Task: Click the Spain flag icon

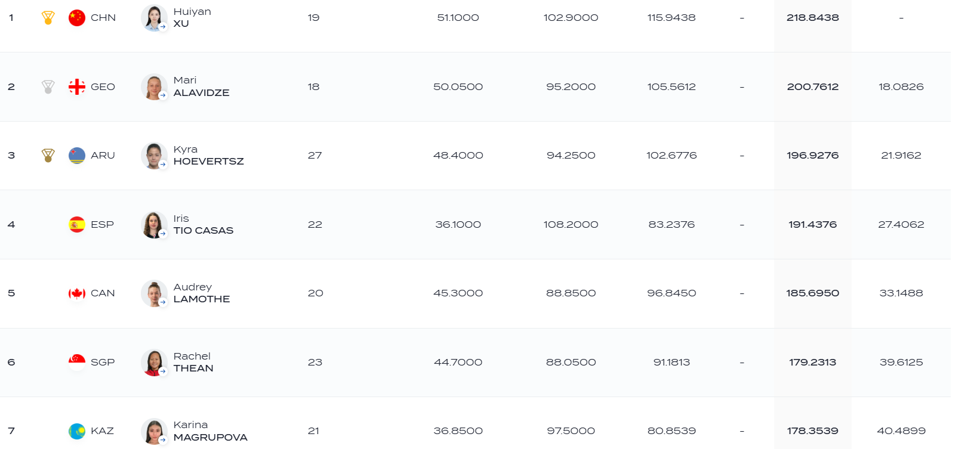Action: (77, 225)
